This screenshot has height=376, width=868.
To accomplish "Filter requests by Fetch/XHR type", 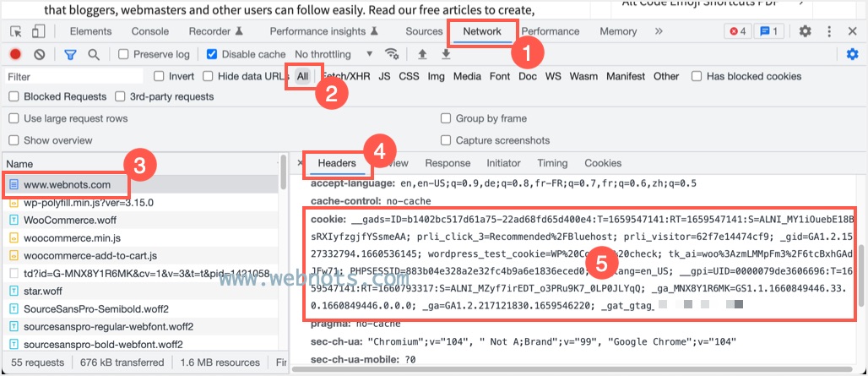I will click(x=346, y=76).
